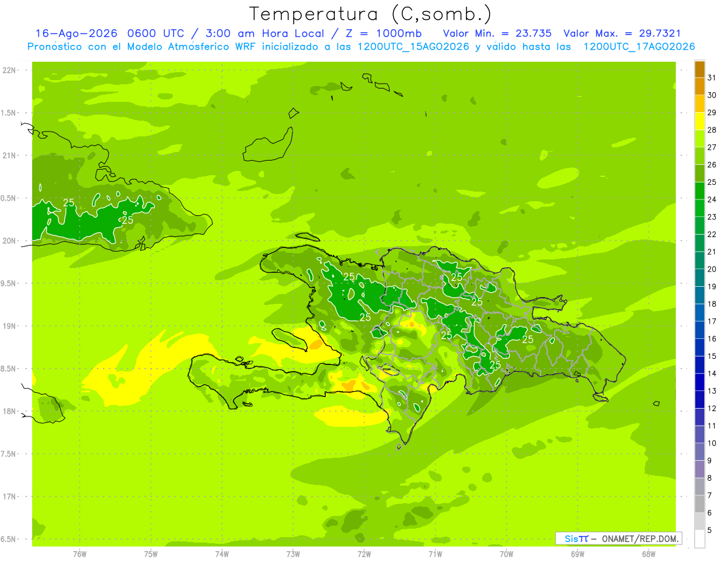Screen dimensions: 728x562
Task: Click the "75W" longitude label
Action: pos(151,554)
